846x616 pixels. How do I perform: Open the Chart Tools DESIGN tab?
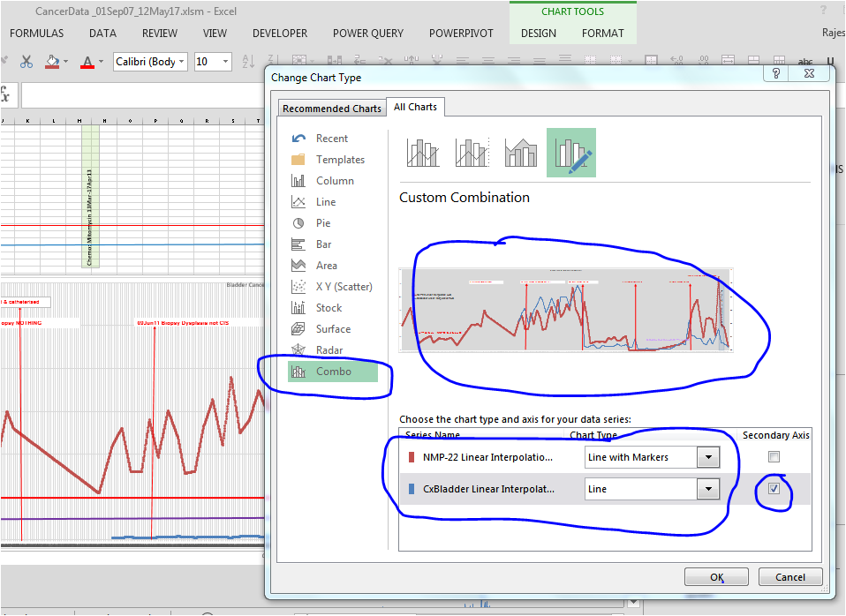click(x=539, y=34)
